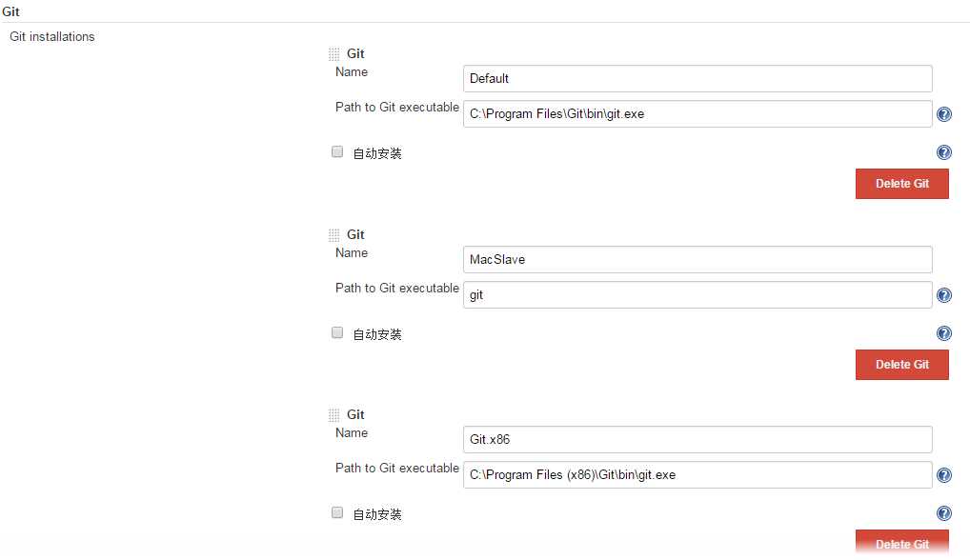Click the drag handle of the MacSlave Git entry
This screenshot has width=970, height=560.
333,235
